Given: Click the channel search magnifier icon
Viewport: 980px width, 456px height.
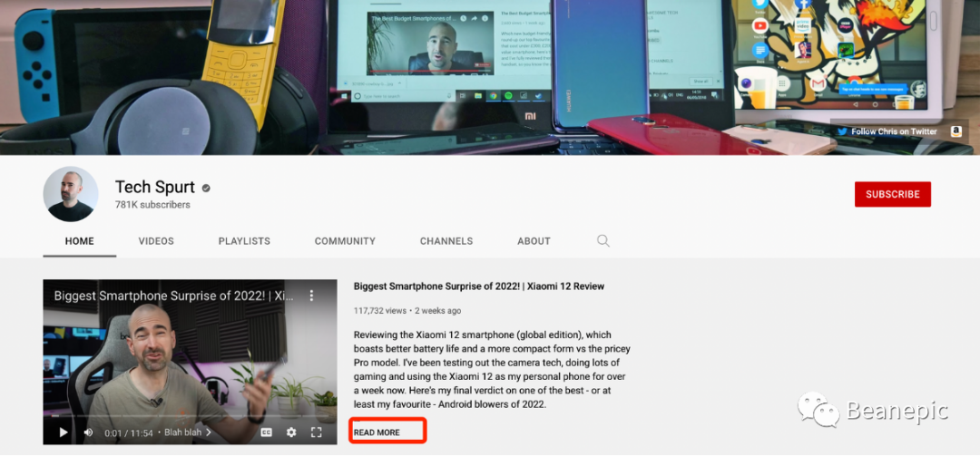Looking at the screenshot, I should (603, 241).
